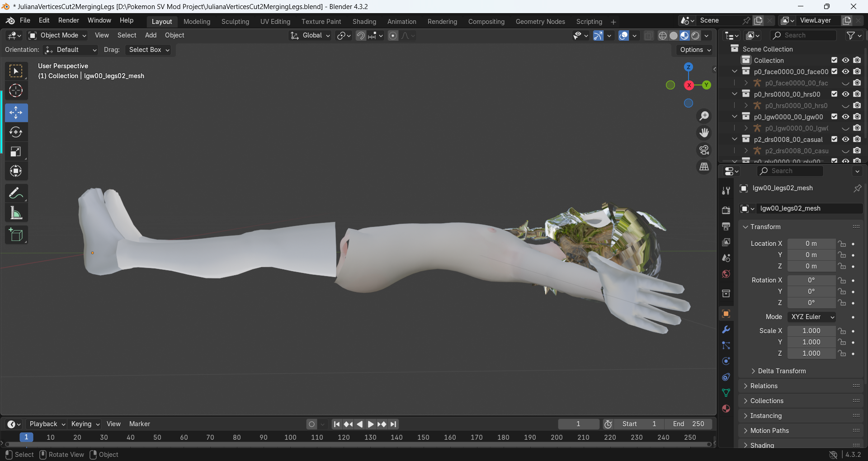The height and width of the screenshot is (461, 868).
Task: Open the Tool properties tab
Action: 726,191
